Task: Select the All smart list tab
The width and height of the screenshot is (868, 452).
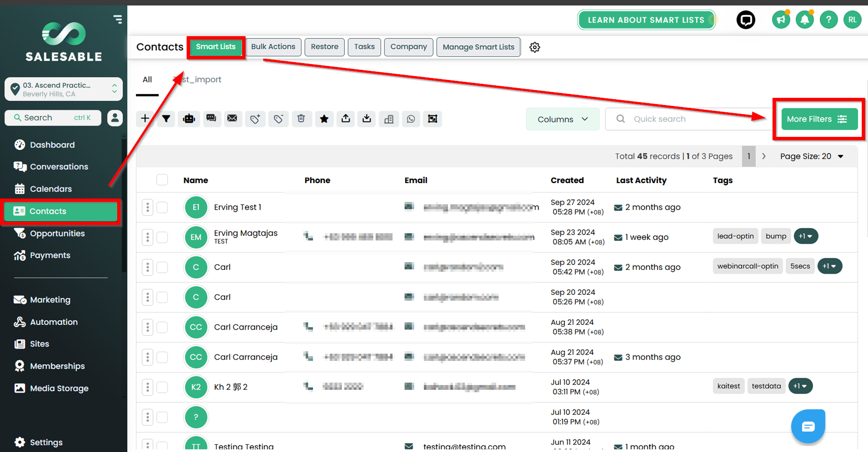Action: (147, 80)
